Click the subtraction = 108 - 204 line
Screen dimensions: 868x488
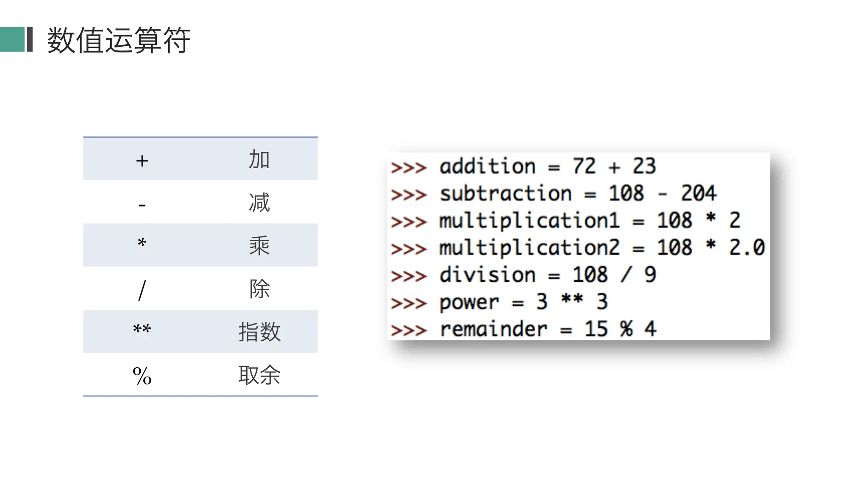pyautogui.click(x=554, y=194)
